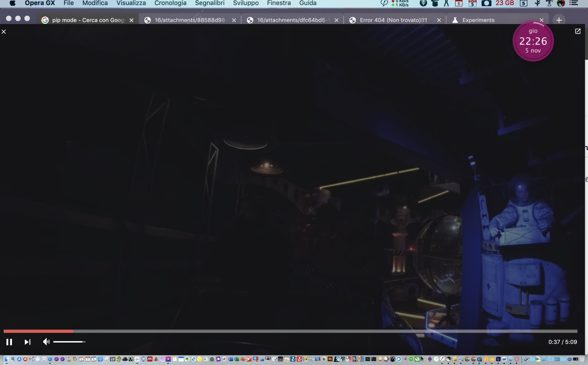Open the yin-yang app from the Dock

(449, 359)
